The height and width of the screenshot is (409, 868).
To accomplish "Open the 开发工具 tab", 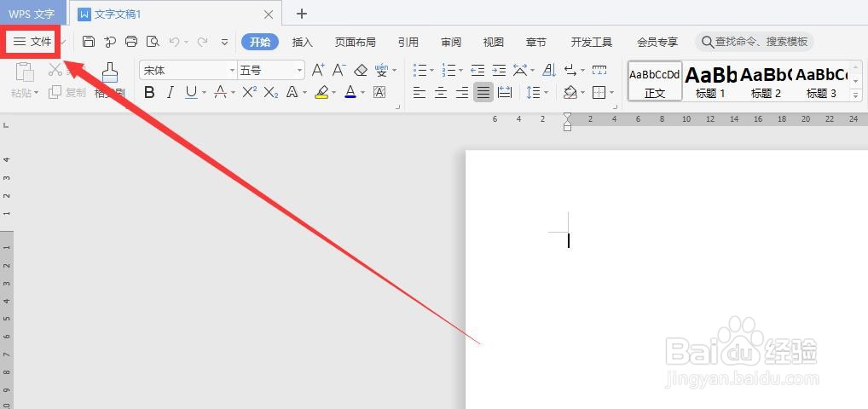I will coord(591,42).
